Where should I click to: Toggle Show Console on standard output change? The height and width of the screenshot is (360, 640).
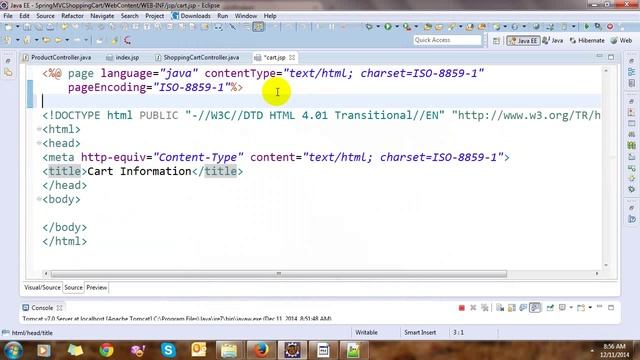pos(523,308)
